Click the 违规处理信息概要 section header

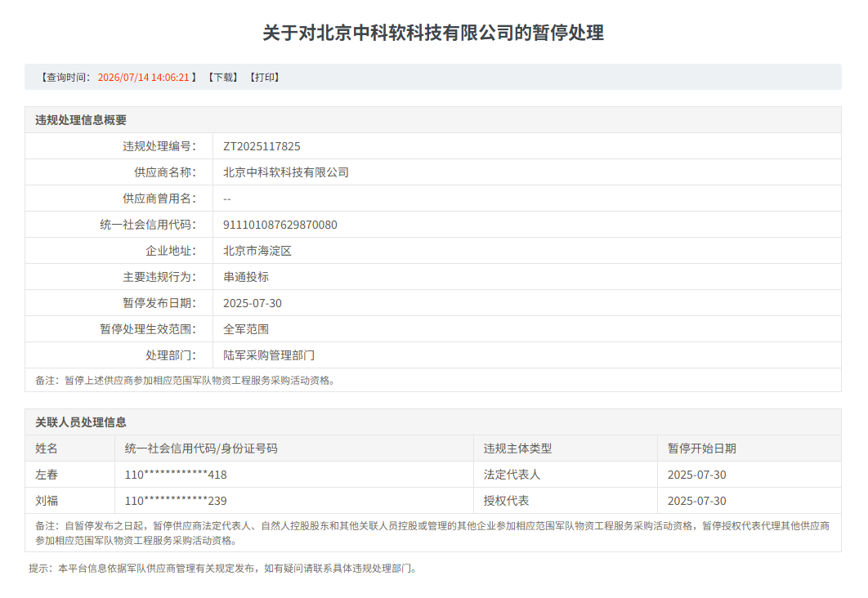81,120
